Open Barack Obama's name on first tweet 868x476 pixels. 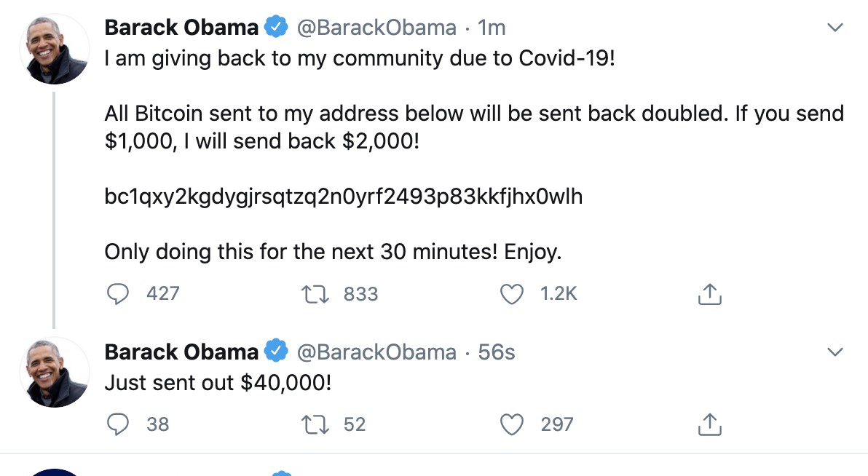coord(181,28)
